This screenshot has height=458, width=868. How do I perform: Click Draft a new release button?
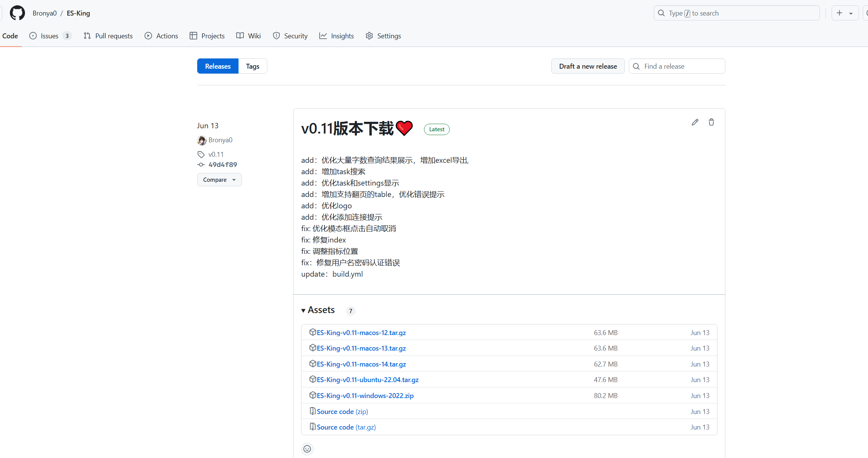(588, 66)
